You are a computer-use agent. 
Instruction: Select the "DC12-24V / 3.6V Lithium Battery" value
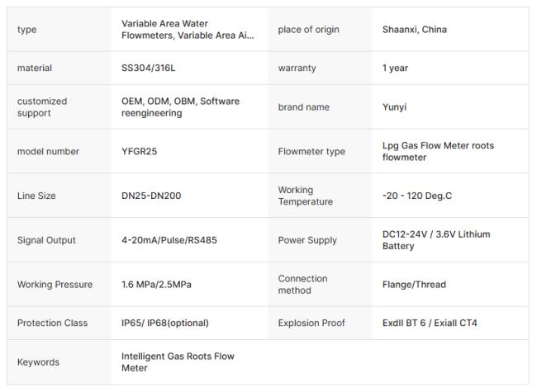(435, 240)
